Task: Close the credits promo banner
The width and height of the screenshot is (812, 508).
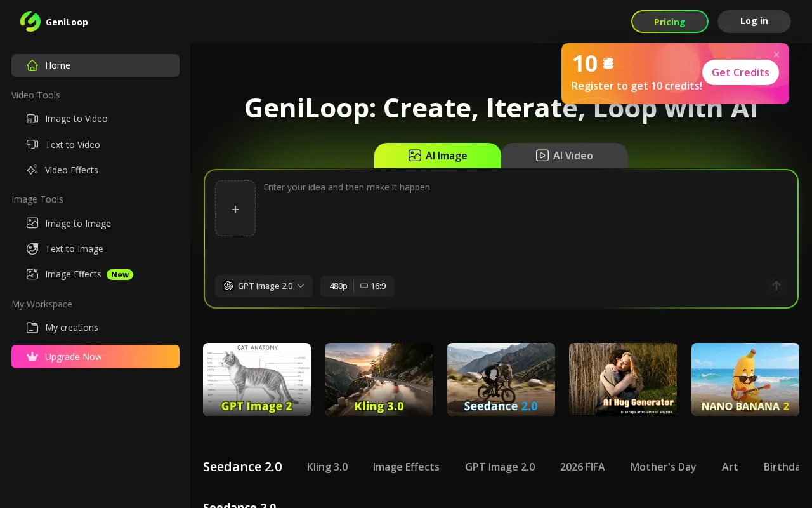Action: 776,55
